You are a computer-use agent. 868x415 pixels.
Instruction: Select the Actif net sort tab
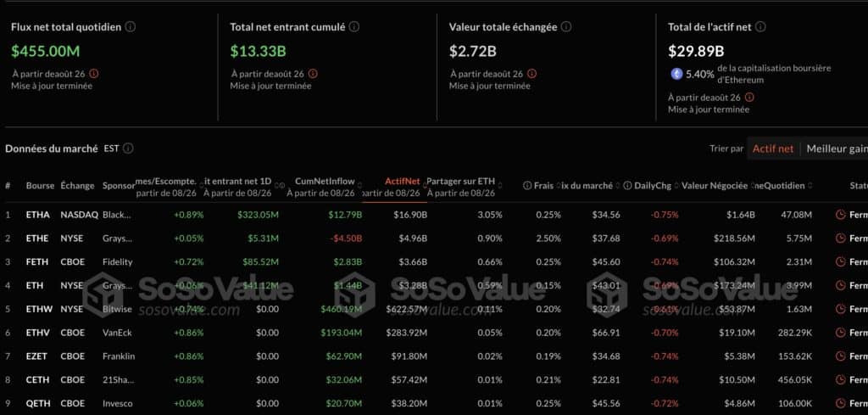click(x=773, y=149)
